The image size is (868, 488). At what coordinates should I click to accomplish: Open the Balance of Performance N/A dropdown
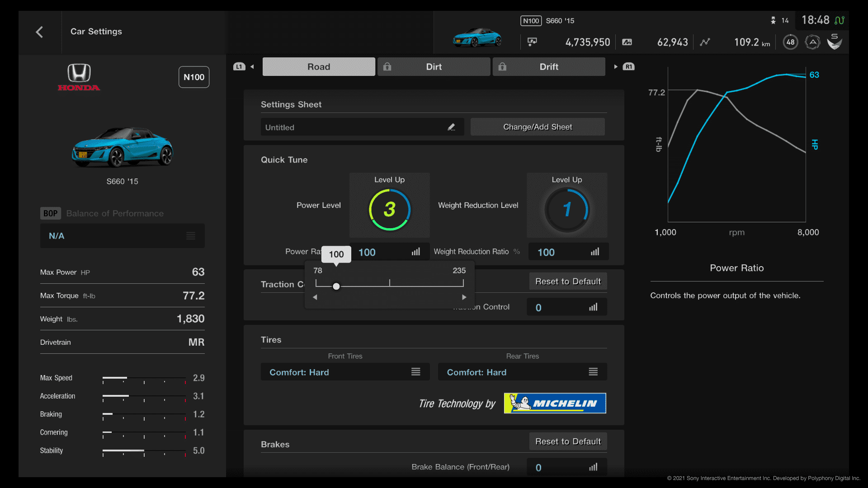click(x=123, y=236)
